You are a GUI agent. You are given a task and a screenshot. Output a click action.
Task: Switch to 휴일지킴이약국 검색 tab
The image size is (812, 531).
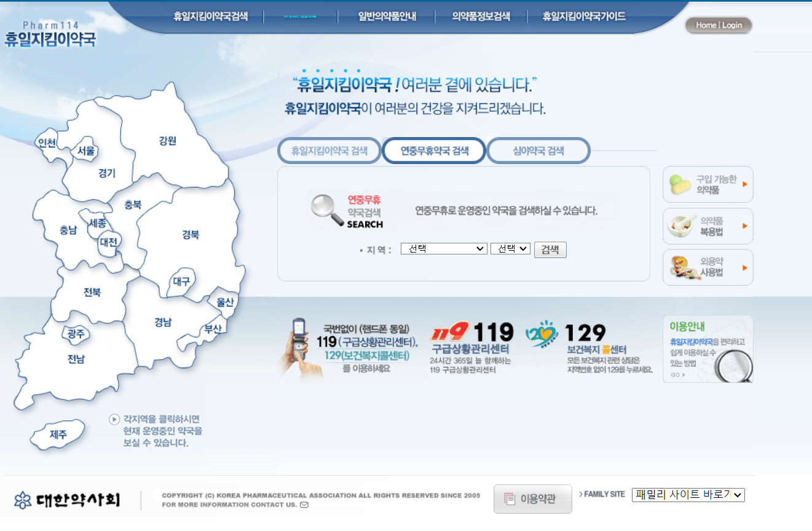(x=329, y=151)
